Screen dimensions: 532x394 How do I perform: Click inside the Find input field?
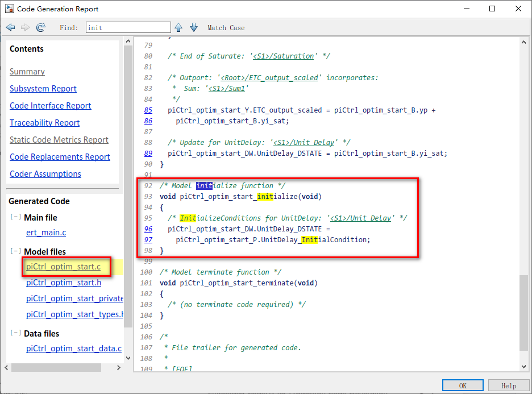click(128, 27)
